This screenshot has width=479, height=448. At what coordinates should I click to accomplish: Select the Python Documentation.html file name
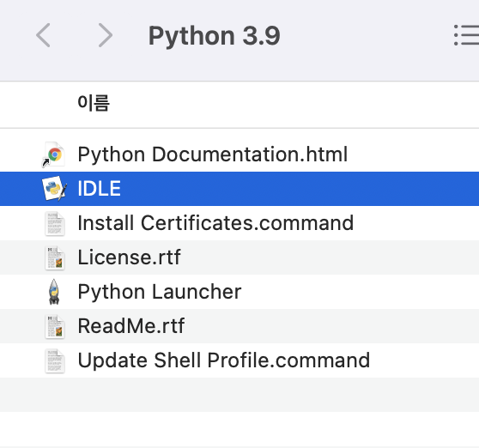(x=213, y=154)
